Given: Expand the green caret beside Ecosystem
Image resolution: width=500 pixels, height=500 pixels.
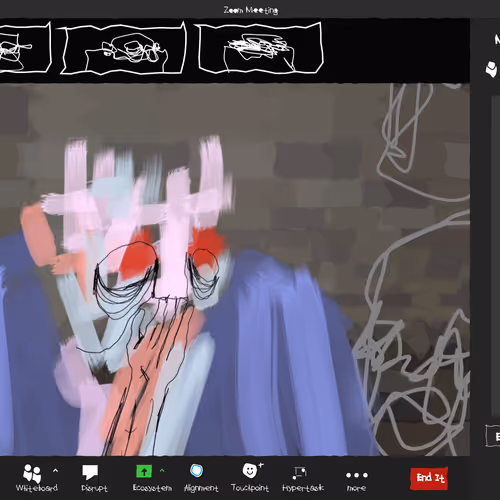Looking at the screenshot, I should pyautogui.click(x=162, y=470).
